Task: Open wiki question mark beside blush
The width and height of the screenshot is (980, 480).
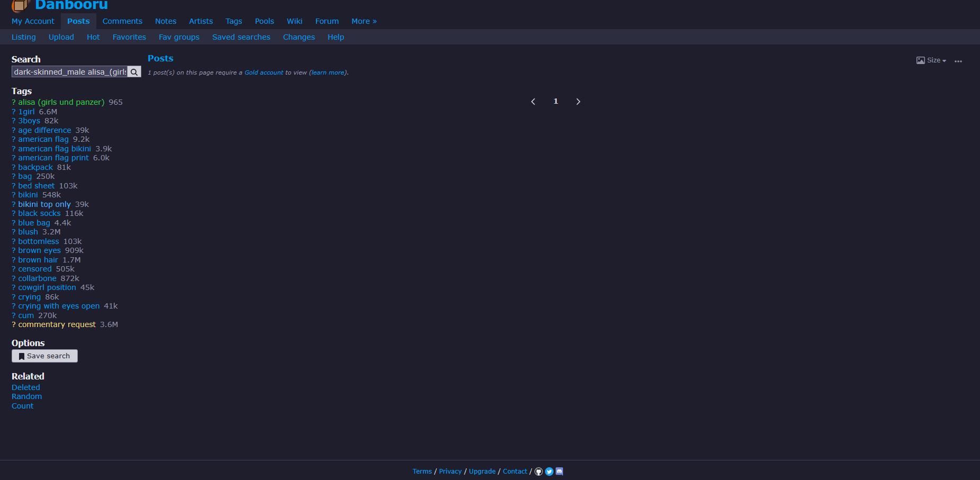Action: 14,232
